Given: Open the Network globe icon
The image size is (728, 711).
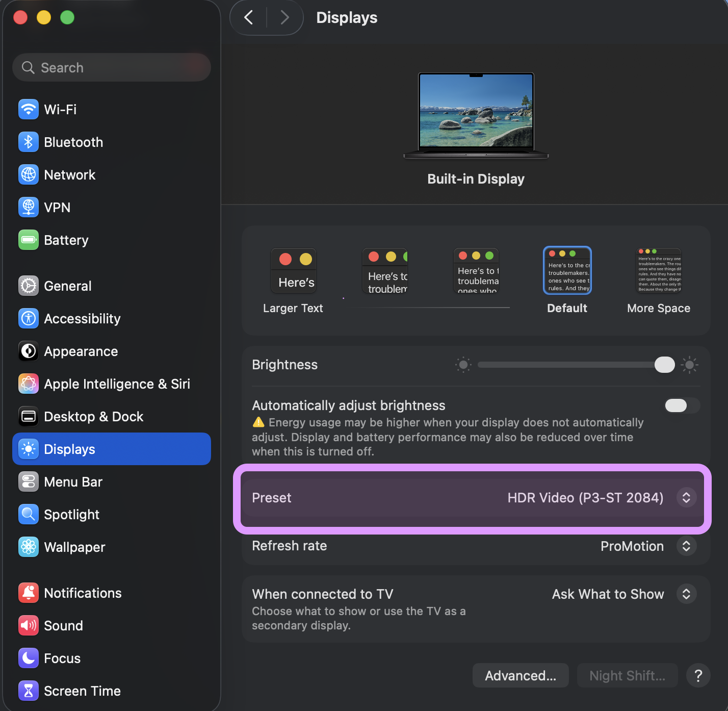Looking at the screenshot, I should pyautogui.click(x=29, y=174).
